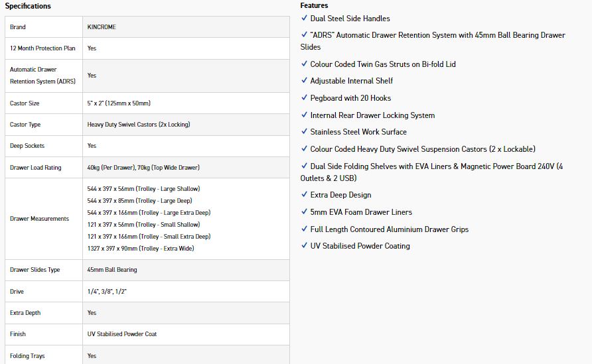Click the checkmark beside Dual Steel Side Handles
This screenshot has width=592, height=364.
[304, 19]
